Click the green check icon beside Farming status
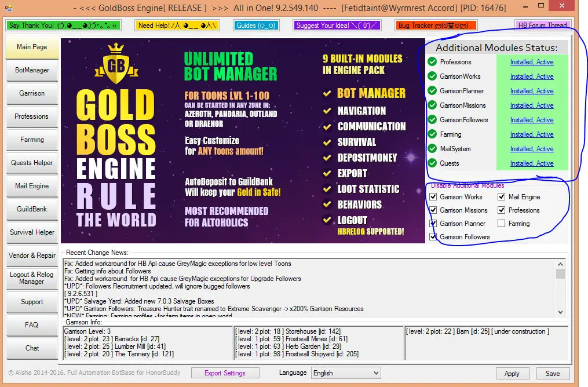Image resolution: width=588 pixels, height=387 pixels. pos(432,134)
